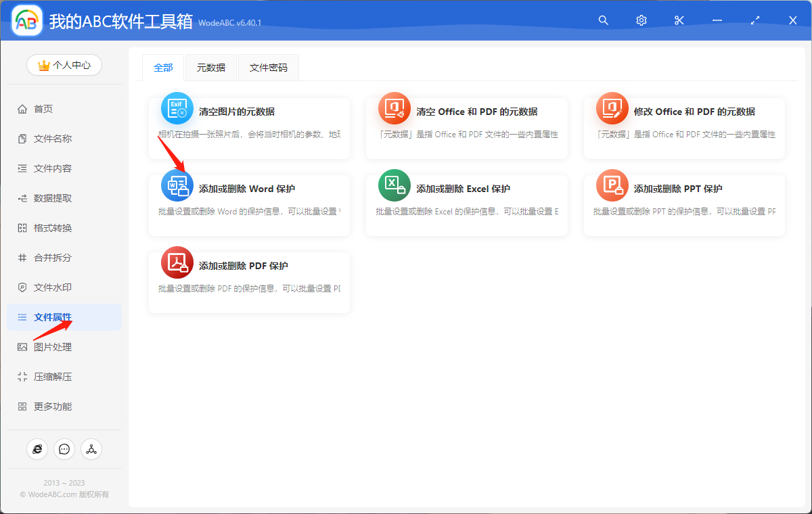Open the chat feedback icon

point(64,449)
